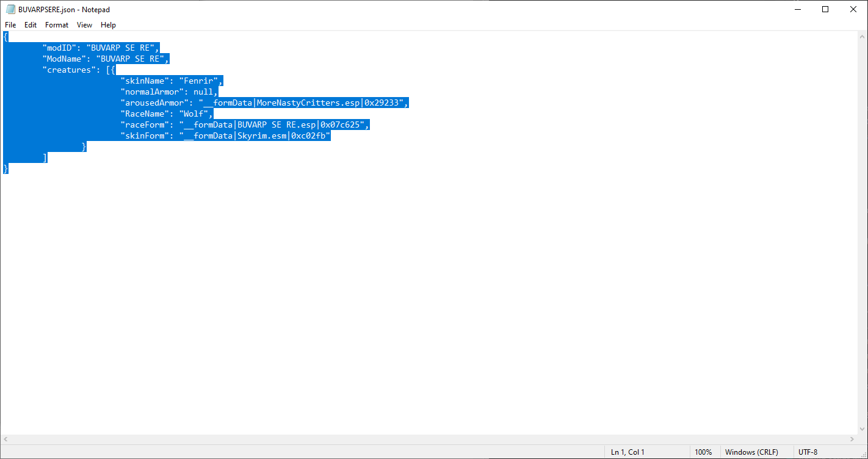Click the "skinForm" key text

point(145,136)
